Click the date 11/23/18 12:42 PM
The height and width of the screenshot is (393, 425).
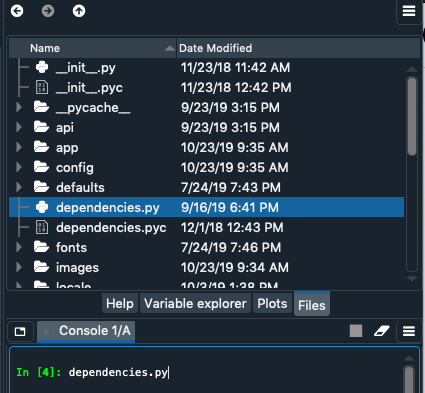pos(236,87)
